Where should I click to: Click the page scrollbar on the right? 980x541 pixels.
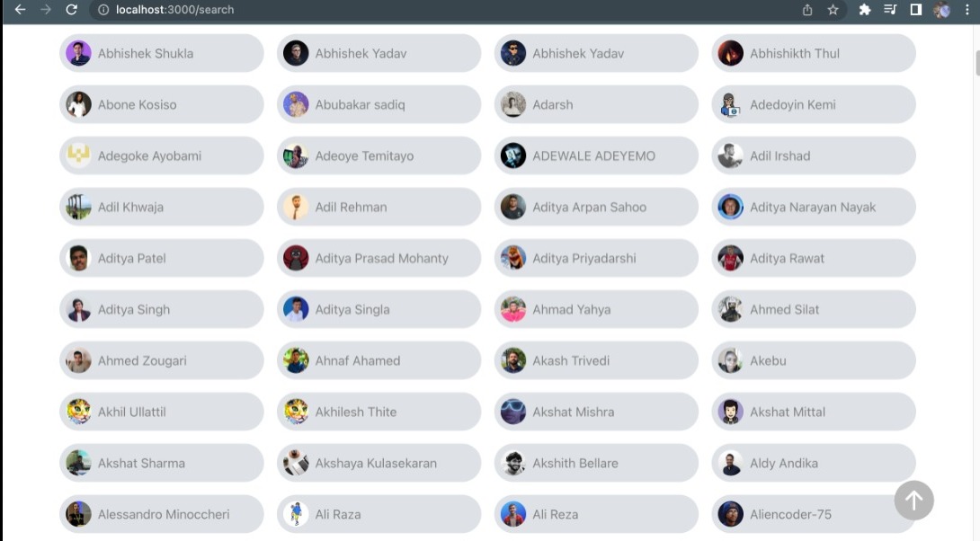tap(974, 63)
